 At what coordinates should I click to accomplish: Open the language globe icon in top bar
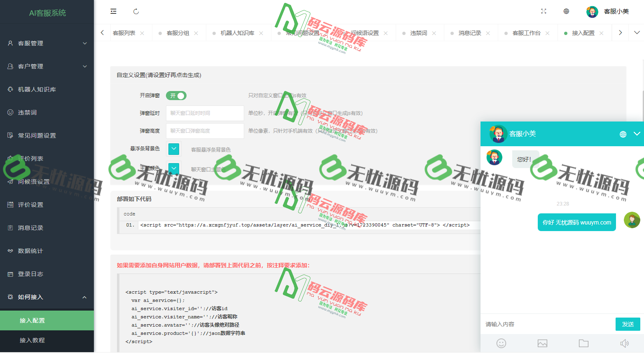pos(566,11)
